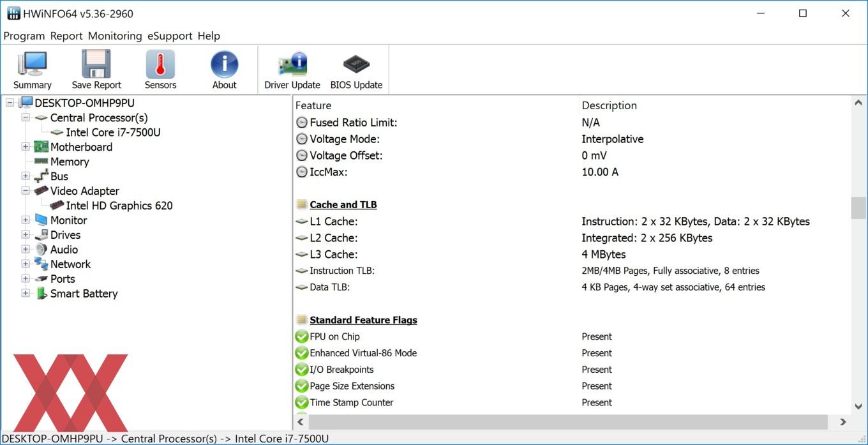Viewport: 868px width, 445px height.
Task: Open the Summary toolbar icon
Action: pyautogui.click(x=32, y=64)
